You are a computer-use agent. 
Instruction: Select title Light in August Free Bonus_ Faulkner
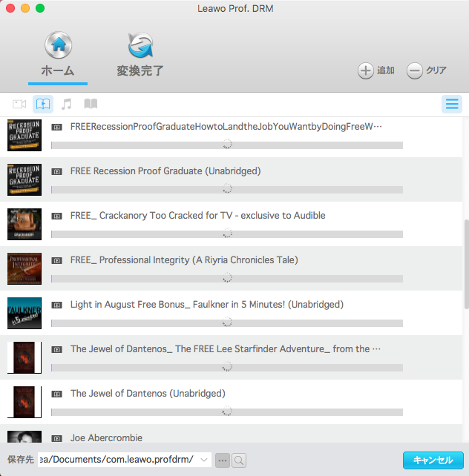click(207, 305)
